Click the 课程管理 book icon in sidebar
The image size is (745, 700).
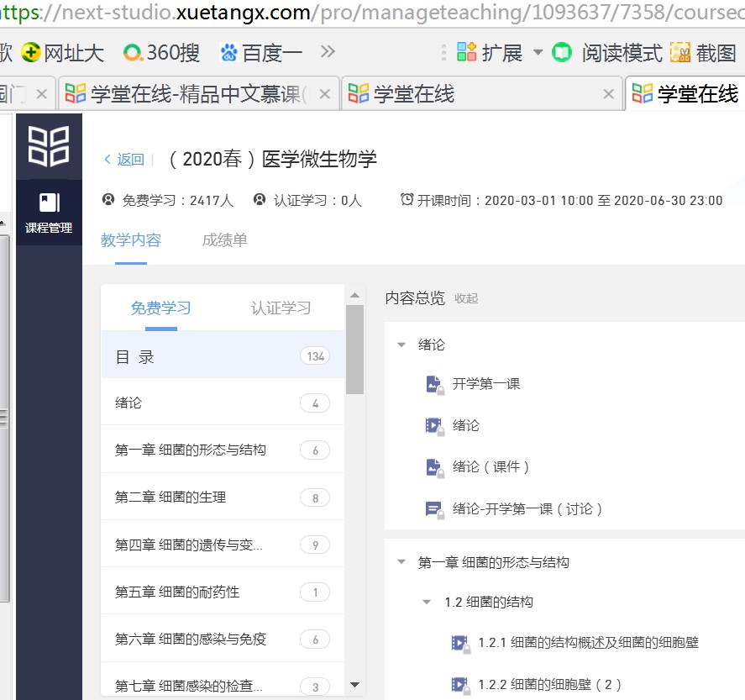click(x=49, y=203)
